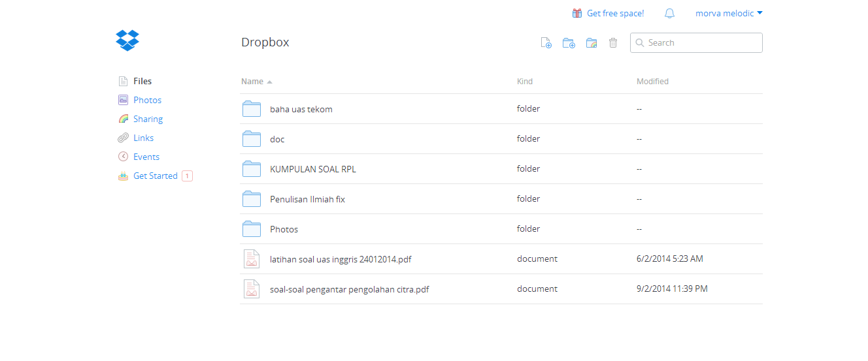Open the Photos section in sidebar
The image size is (868, 361).
147,100
